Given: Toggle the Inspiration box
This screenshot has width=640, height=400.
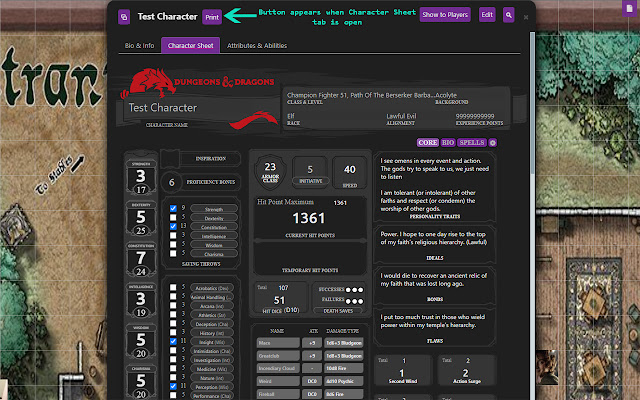Looking at the screenshot, I should pos(171,159).
